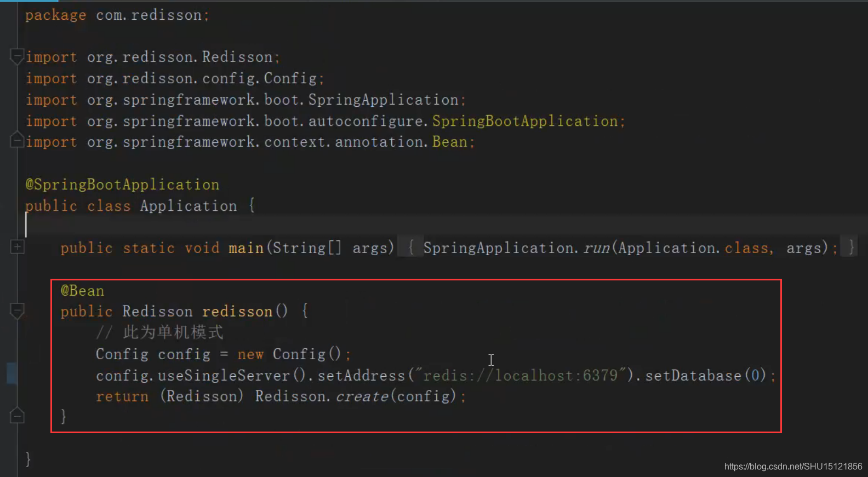The width and height of the screenshot is (868, 477).
Task: Click SpringBootApplication in the autoconfigure import
Action: 525,121
